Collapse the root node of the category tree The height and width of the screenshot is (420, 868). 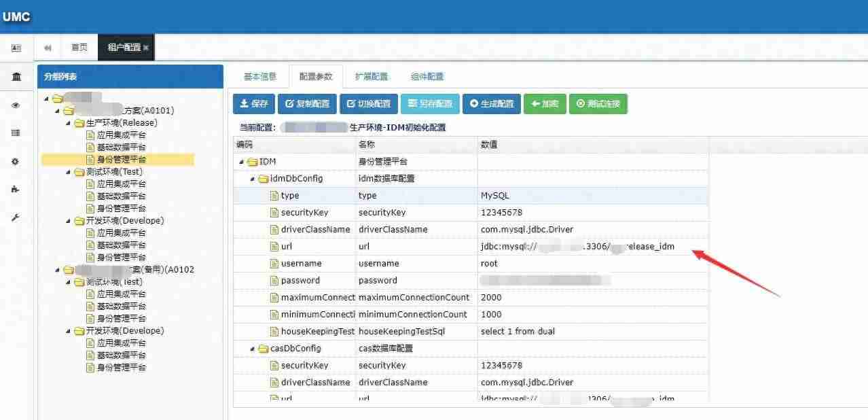click(46, 99)
